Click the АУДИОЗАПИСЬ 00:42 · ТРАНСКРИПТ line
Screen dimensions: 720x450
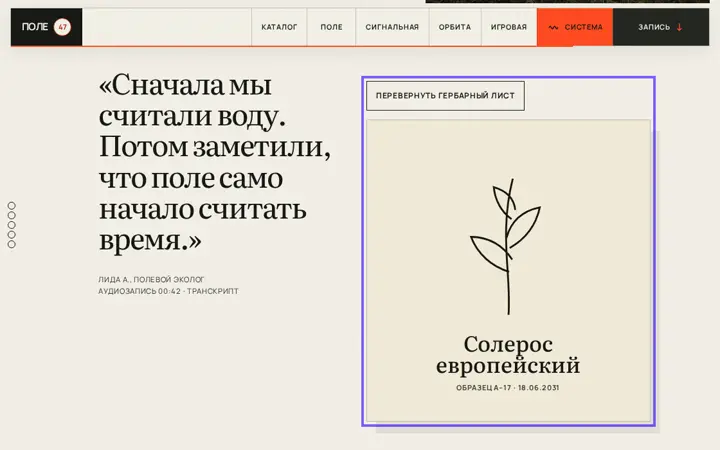click(168, 291)
